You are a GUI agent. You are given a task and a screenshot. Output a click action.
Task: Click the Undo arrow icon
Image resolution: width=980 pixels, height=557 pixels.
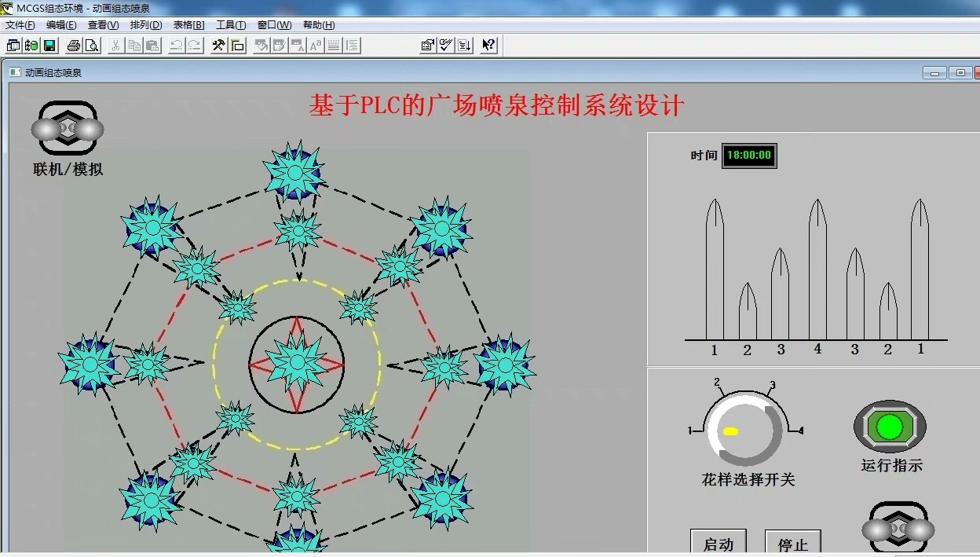tap(176, 45)
